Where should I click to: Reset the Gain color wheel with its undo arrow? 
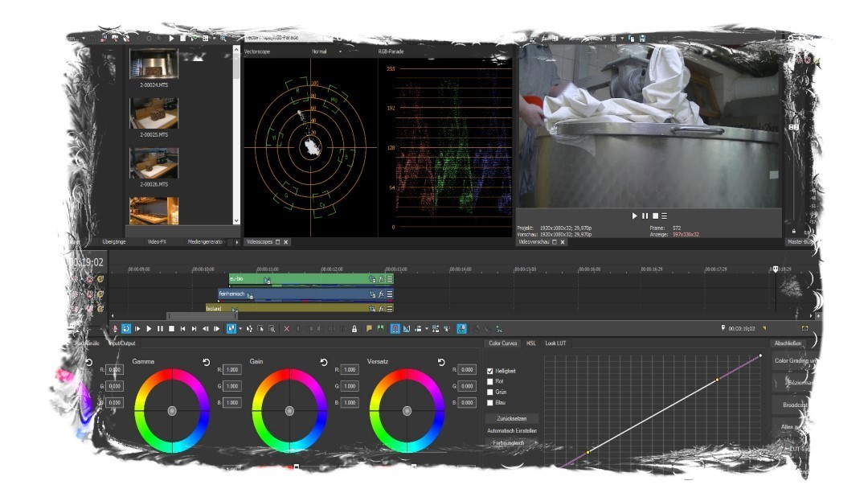[324, 362]
